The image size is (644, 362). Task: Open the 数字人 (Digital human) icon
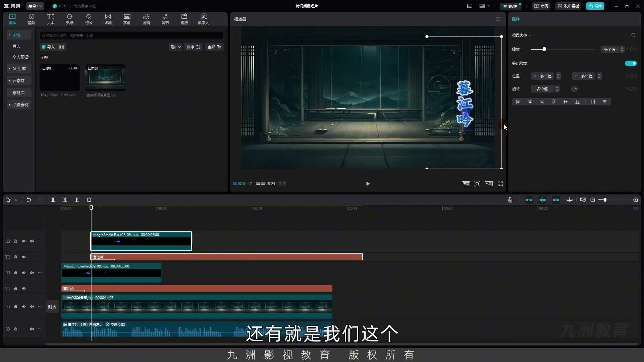[203, 19]
